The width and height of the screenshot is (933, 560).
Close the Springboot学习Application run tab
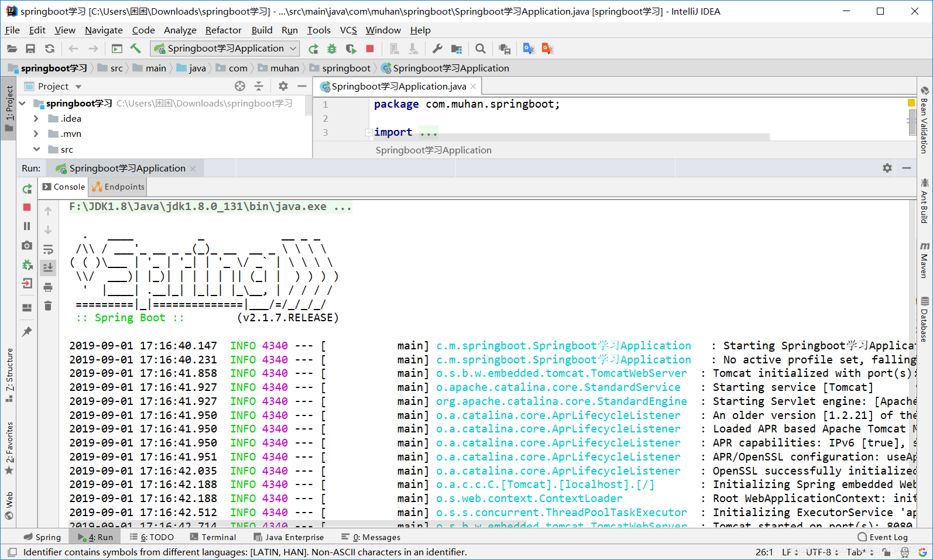[x=193, y=169]
